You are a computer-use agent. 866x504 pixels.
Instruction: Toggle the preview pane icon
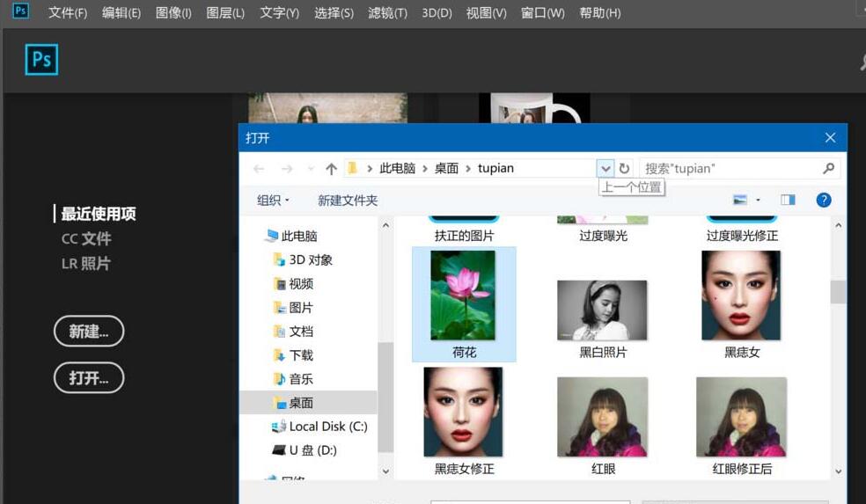pyautogui.click(x=788, y=200)
